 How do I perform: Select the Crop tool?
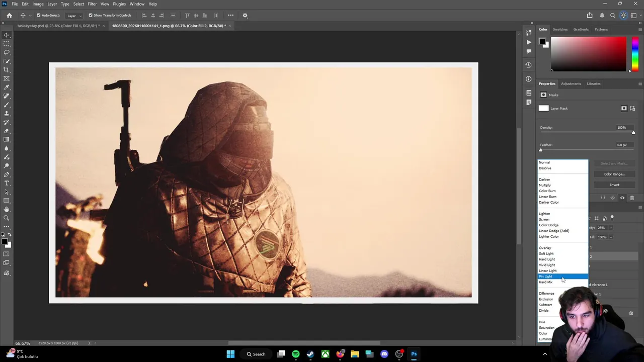coord(7,70)
